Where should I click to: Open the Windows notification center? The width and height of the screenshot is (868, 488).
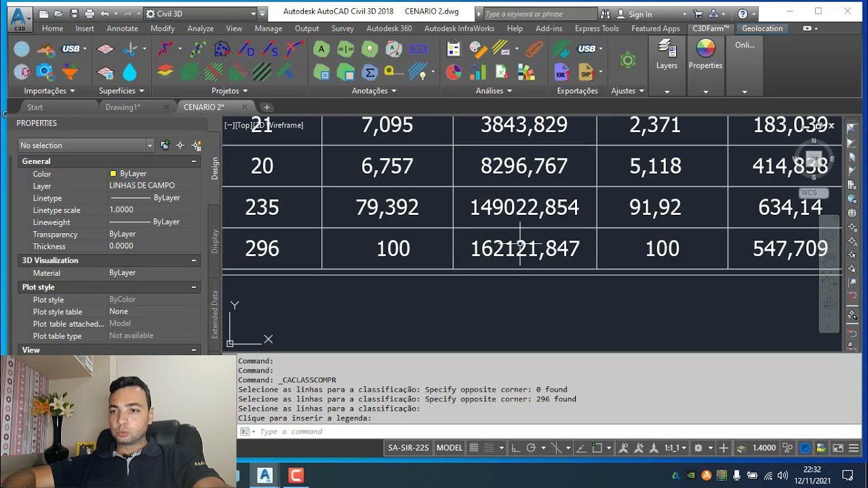coord(848,475)
